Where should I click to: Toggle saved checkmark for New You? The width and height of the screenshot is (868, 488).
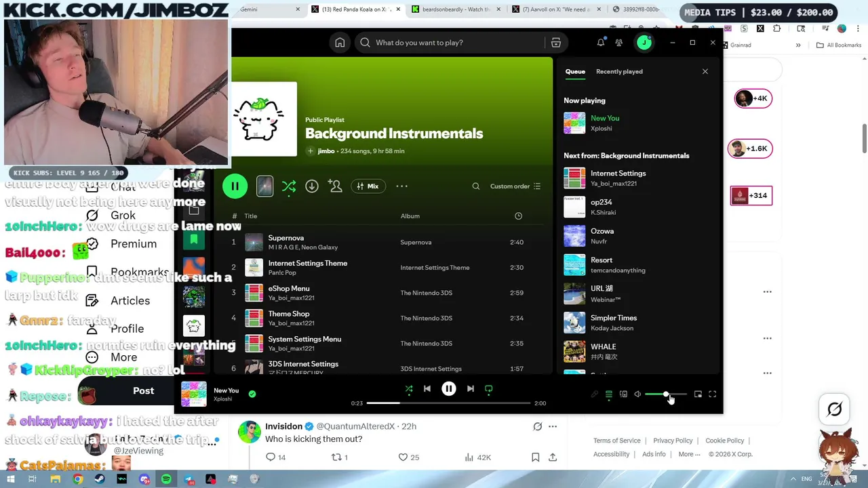coord(252,394)
